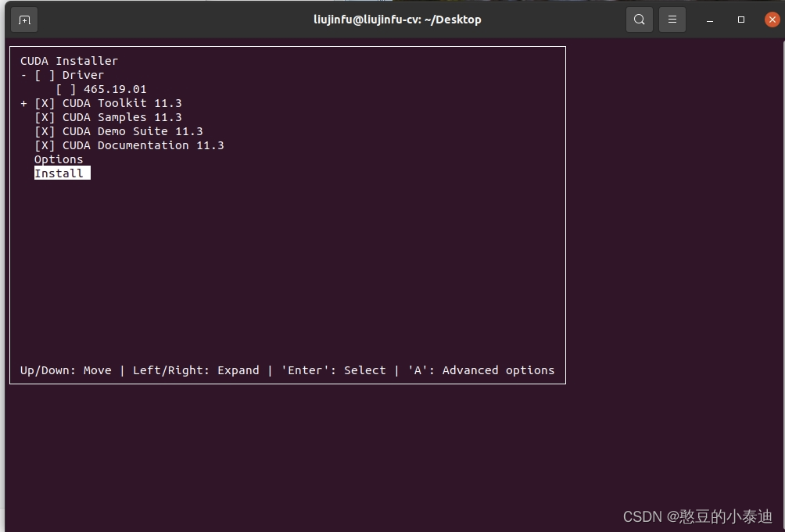Open the hamburger menu in the title bar

click(x=672, y=19)
